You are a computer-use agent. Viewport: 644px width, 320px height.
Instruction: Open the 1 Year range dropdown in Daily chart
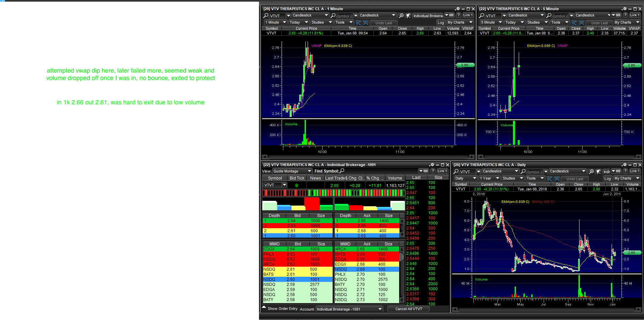[x=489, y=179]
